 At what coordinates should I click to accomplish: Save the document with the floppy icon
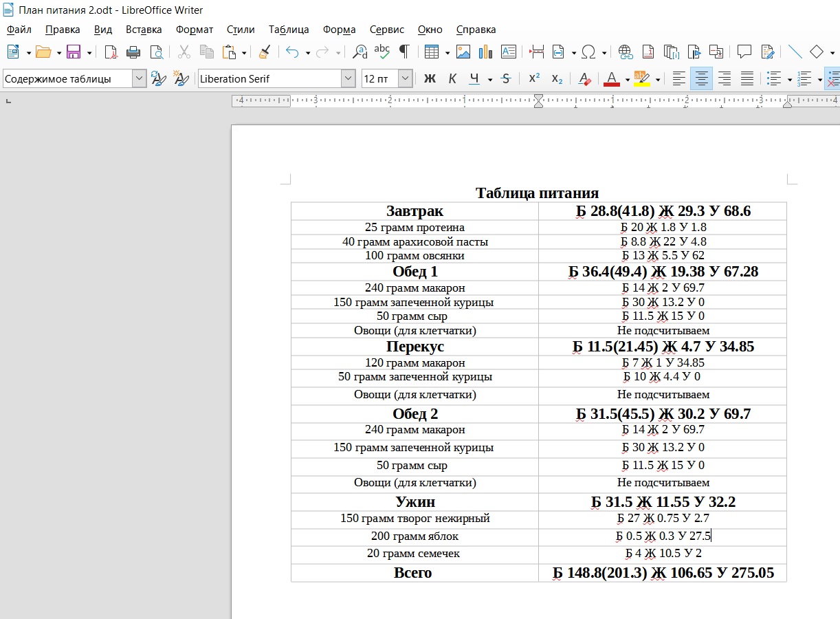click(x=74, y=52)
